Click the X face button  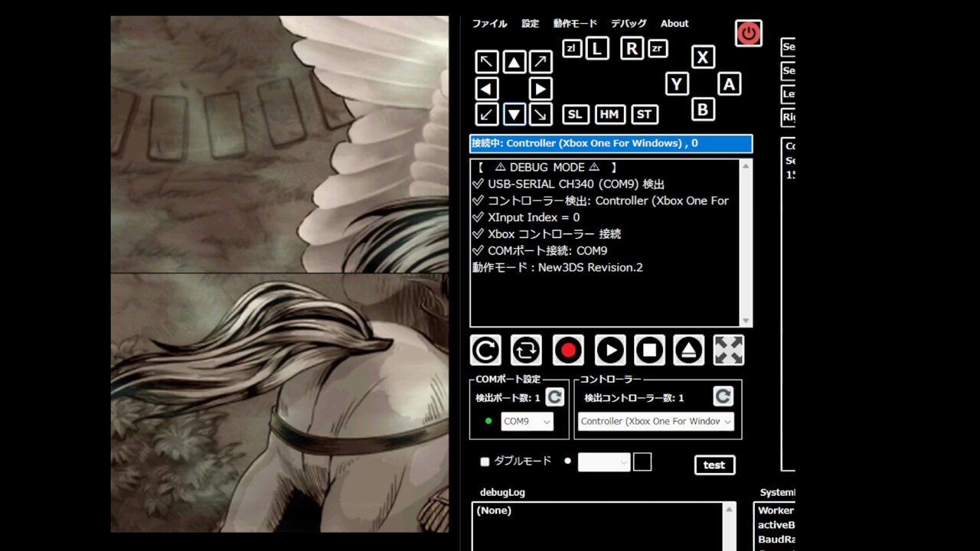[703, 57]
